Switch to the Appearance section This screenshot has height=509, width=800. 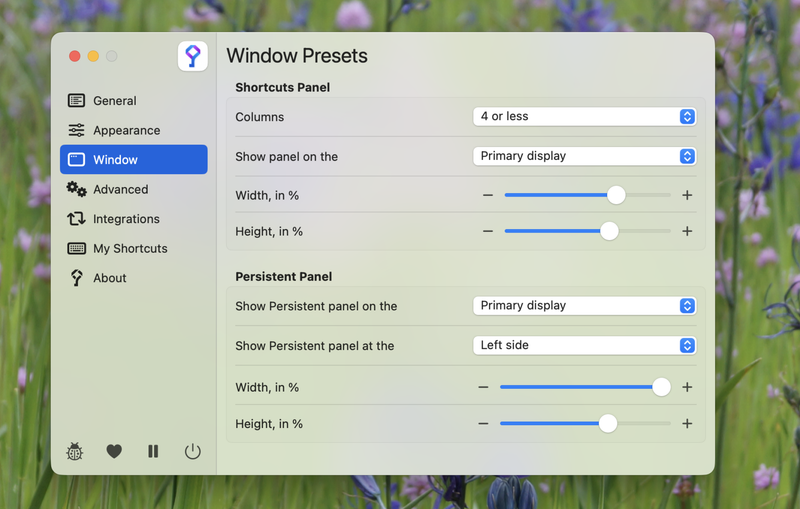[x=126, y=130]
